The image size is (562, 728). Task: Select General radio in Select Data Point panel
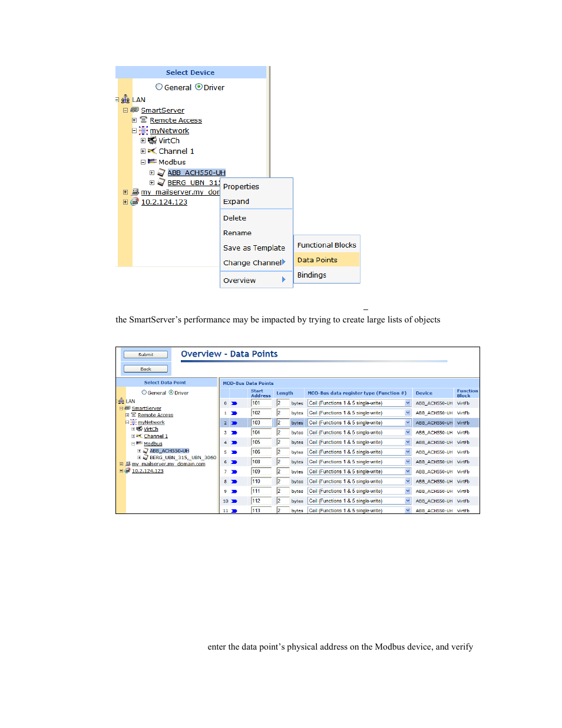[x=144, y=393]
